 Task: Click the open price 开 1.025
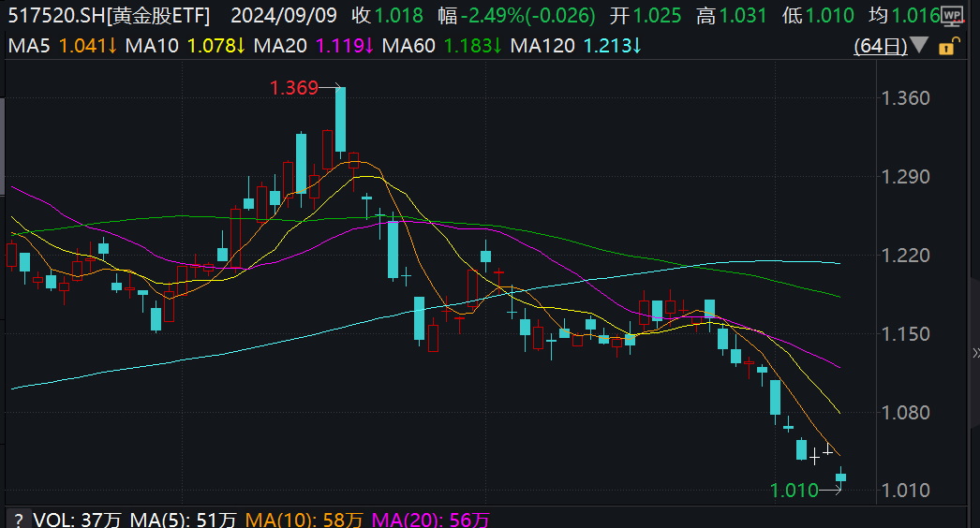coord(645,16)
